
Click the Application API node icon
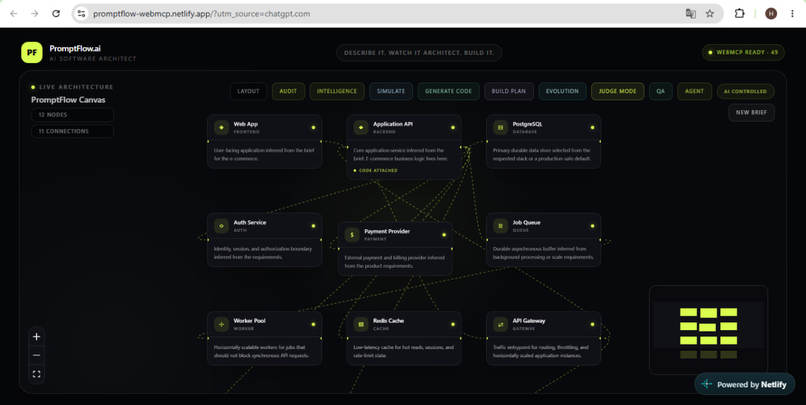(361, 127)
